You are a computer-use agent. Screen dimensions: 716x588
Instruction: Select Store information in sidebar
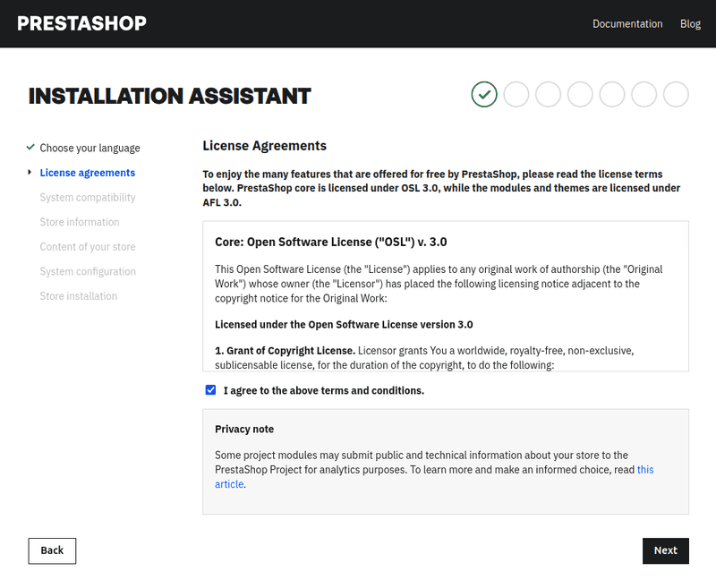(80, 222)
